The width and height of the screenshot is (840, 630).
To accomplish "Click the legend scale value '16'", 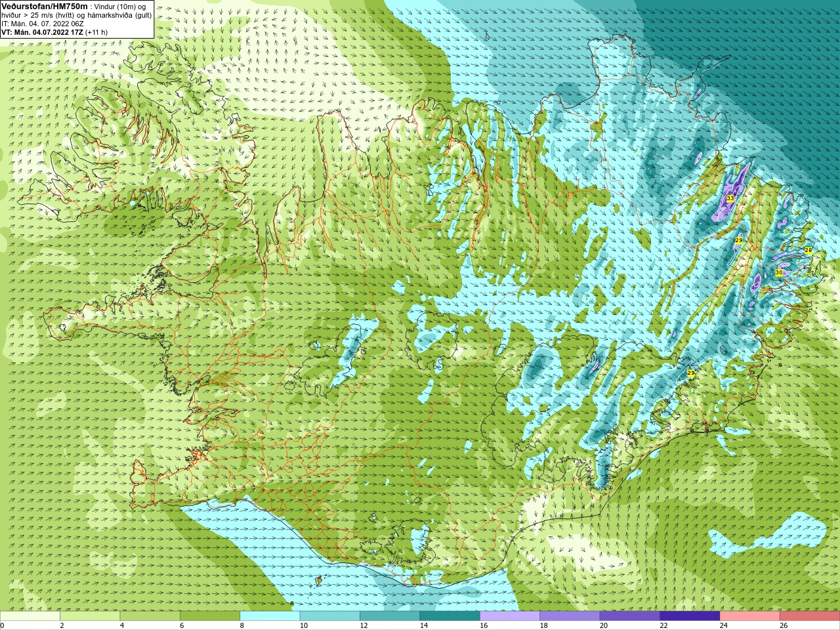I will coord(484,625).
